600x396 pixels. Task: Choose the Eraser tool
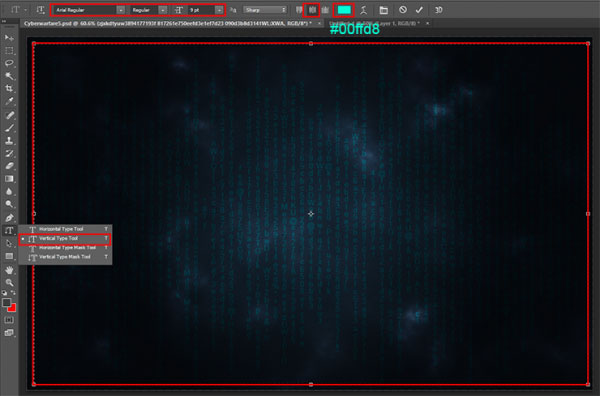tap(9, 166)
